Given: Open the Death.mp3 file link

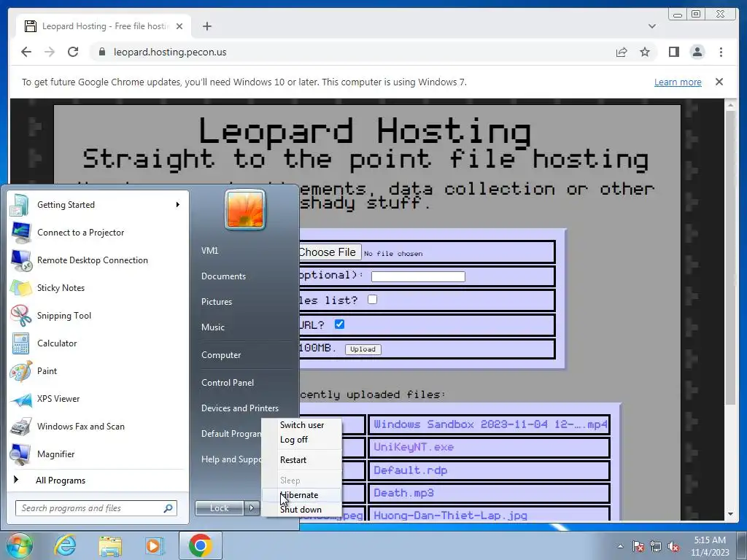Looking at the screenshot, I should 403,493.
